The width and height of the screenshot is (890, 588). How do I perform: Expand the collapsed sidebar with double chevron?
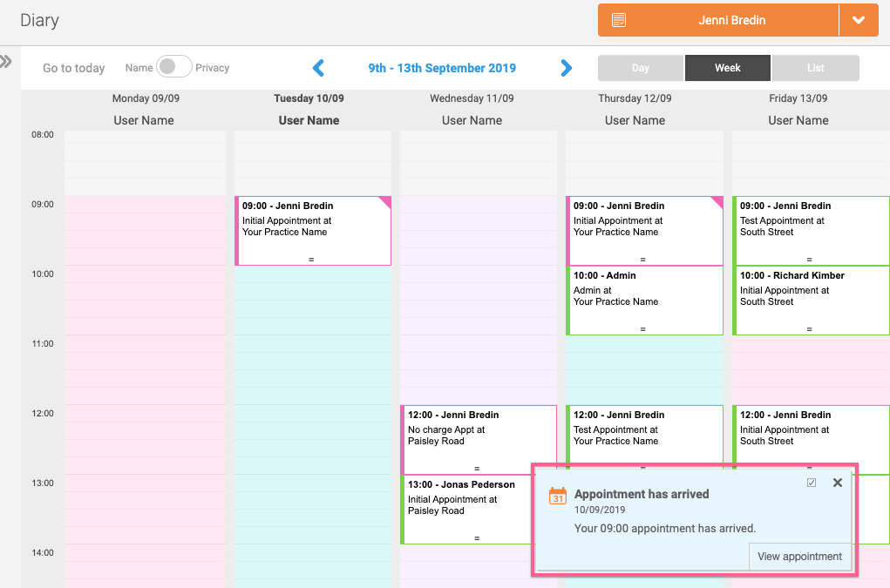(6, 62)
